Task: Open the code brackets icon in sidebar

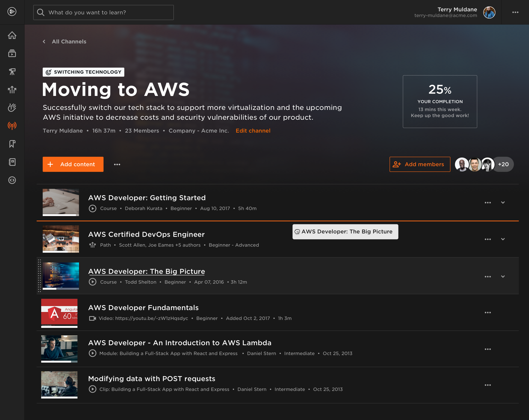Action: pyautogui.click(x=12, y=180)
